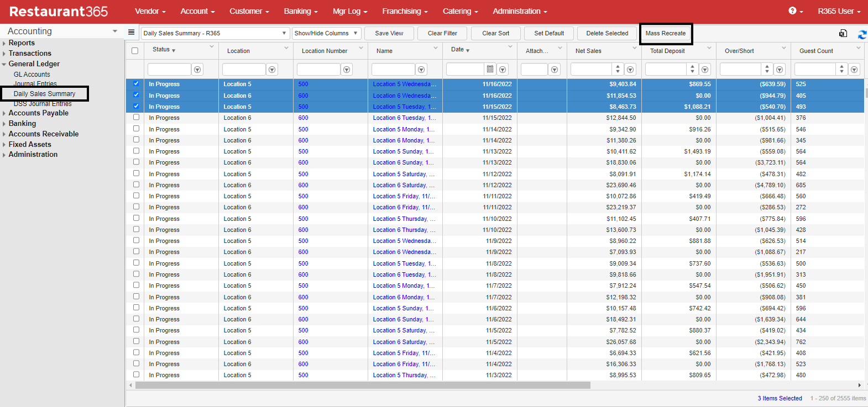Expand the Reports tree node
868x407 pixels.
coord(4,43)
